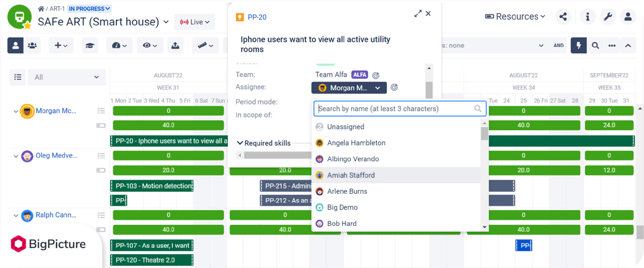Switch to the team group view icon

coord(32,45)
